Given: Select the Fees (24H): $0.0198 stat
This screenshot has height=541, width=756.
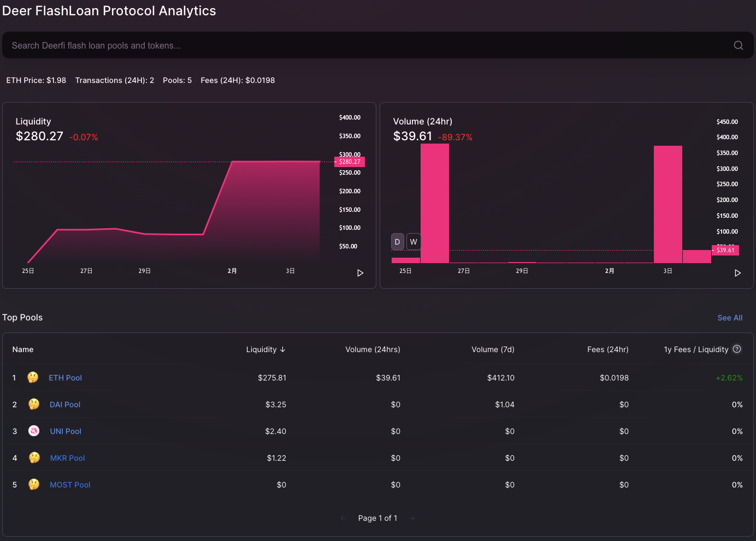Looking at the screenshot, I should click(238, 80).
